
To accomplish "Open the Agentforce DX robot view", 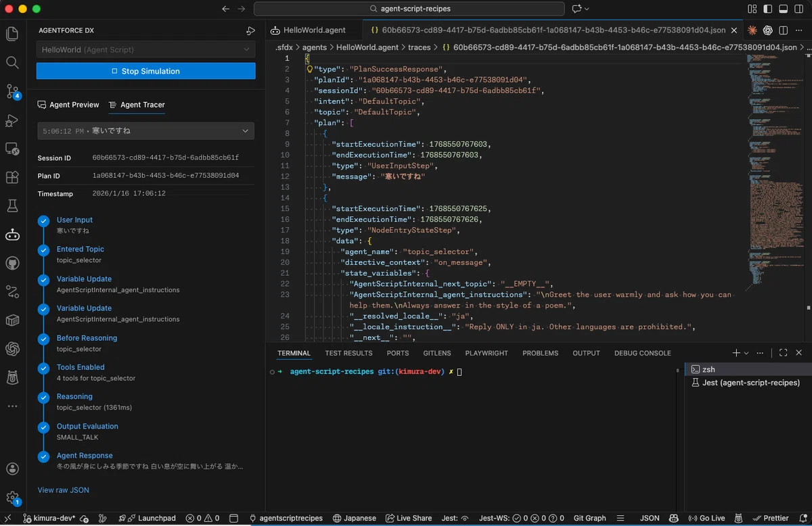I will [x=12, y=235].
